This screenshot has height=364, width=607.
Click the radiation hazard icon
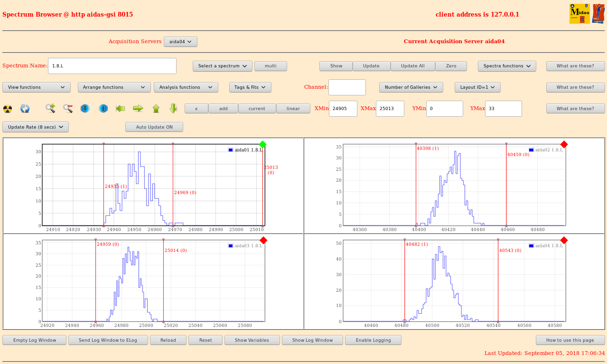coord(8,109)
